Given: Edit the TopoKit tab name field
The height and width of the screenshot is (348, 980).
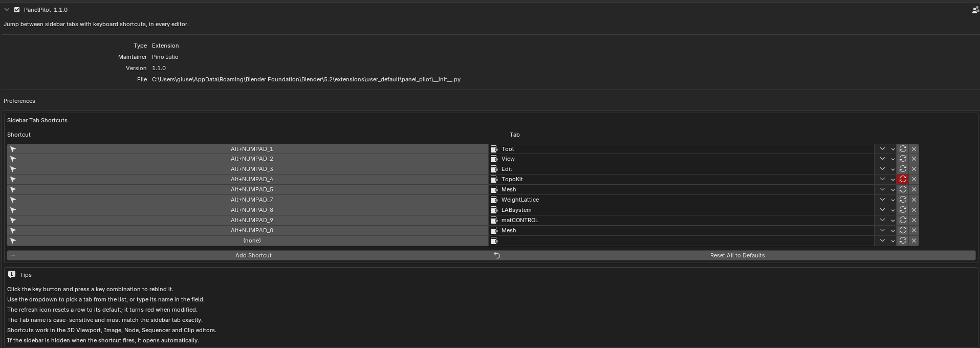Looking at the screenshot, I should (682, 179).
